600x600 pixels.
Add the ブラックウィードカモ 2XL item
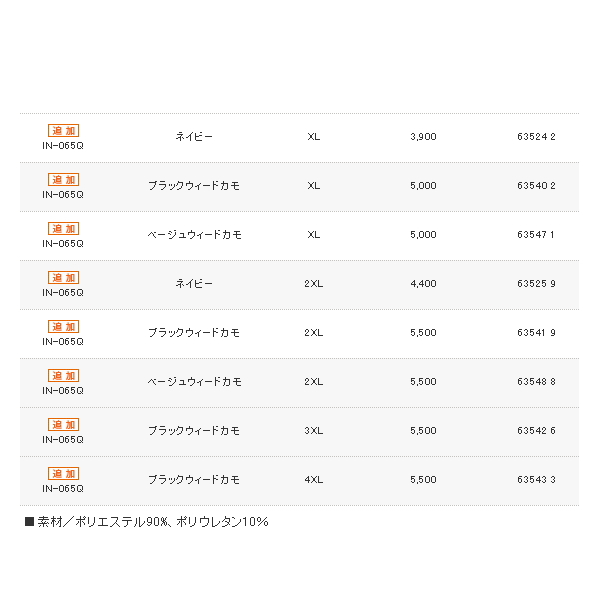point(63,327)
